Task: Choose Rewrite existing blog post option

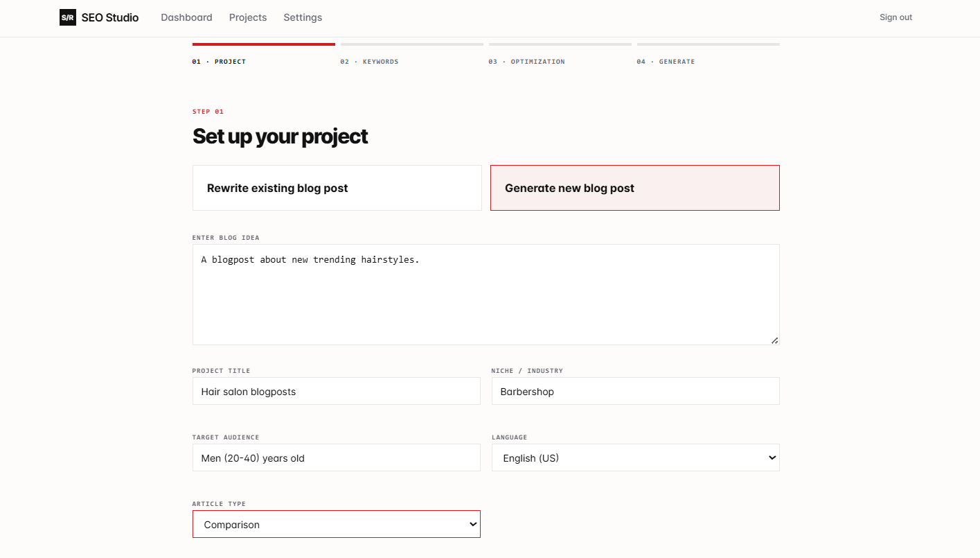Action: pyautogui.click(x=337, y=188)
